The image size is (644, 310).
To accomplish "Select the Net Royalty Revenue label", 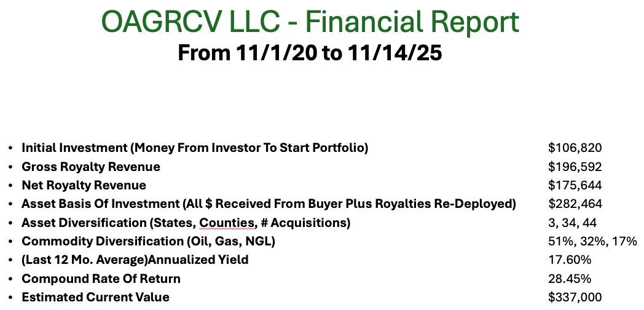I will (x=84, y=185).
